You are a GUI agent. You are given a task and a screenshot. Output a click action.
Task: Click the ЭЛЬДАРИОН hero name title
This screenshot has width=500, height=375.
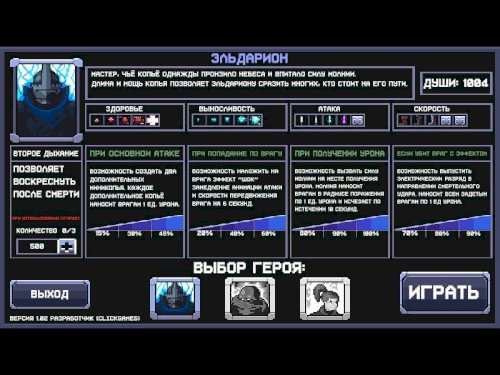tap(249, 59)
